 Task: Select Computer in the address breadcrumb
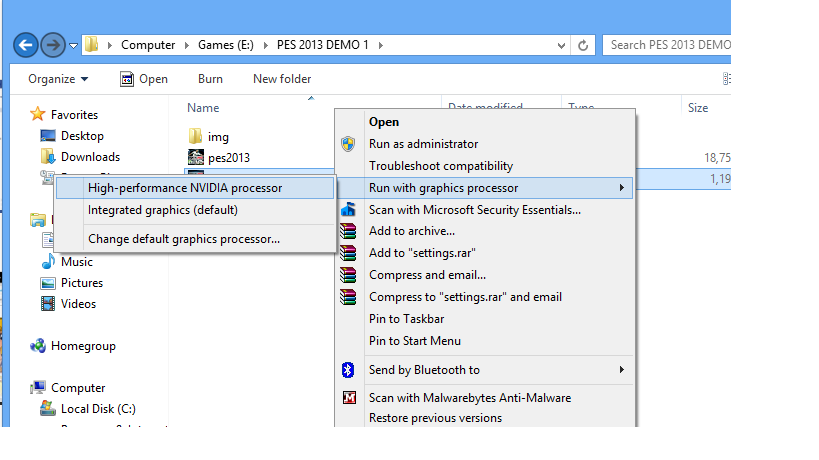pyautogui.click(x=148, y=45)
